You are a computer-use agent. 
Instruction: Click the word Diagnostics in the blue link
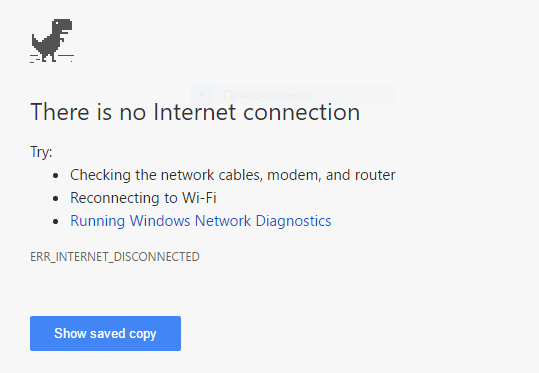294,221
